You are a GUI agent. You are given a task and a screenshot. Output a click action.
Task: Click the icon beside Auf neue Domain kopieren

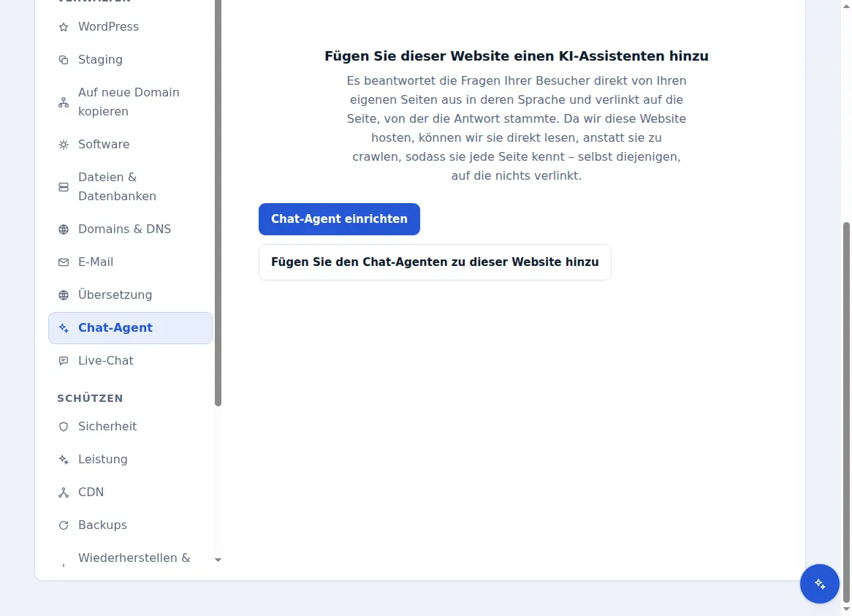[x=64, y=102]
